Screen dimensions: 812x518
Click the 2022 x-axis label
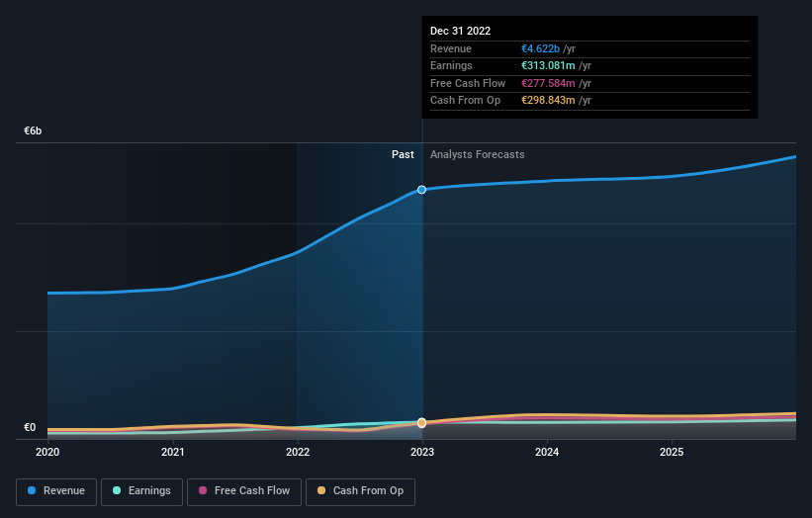point(298,453)
